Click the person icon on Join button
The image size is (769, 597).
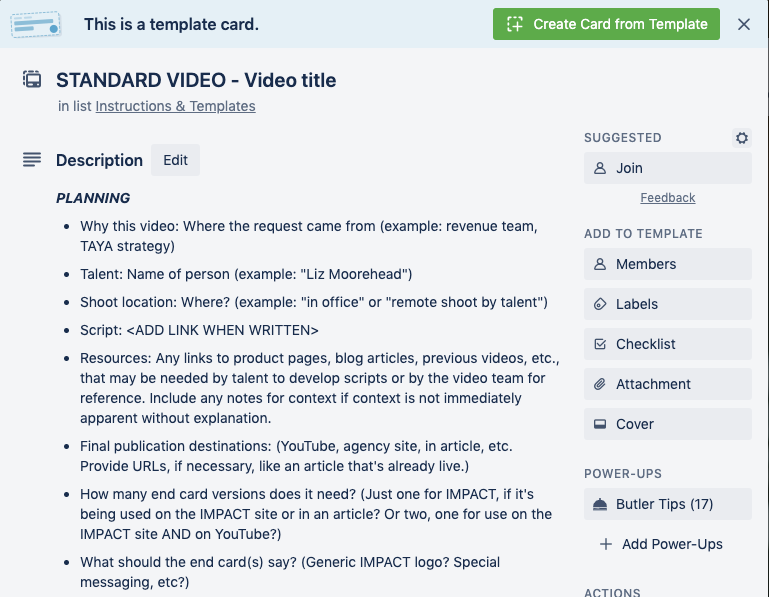tap(600, 168)
